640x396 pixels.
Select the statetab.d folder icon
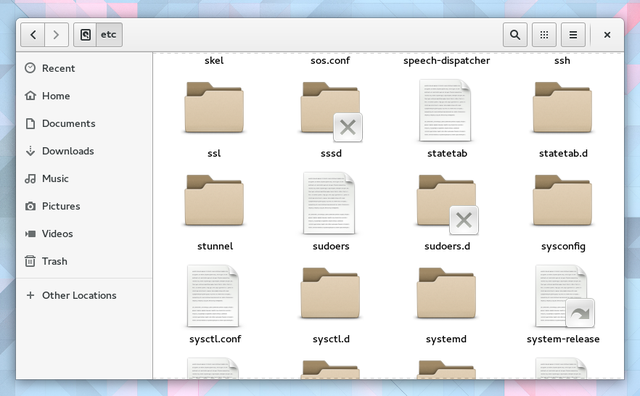pyautogui.click(x=562, y=107)
